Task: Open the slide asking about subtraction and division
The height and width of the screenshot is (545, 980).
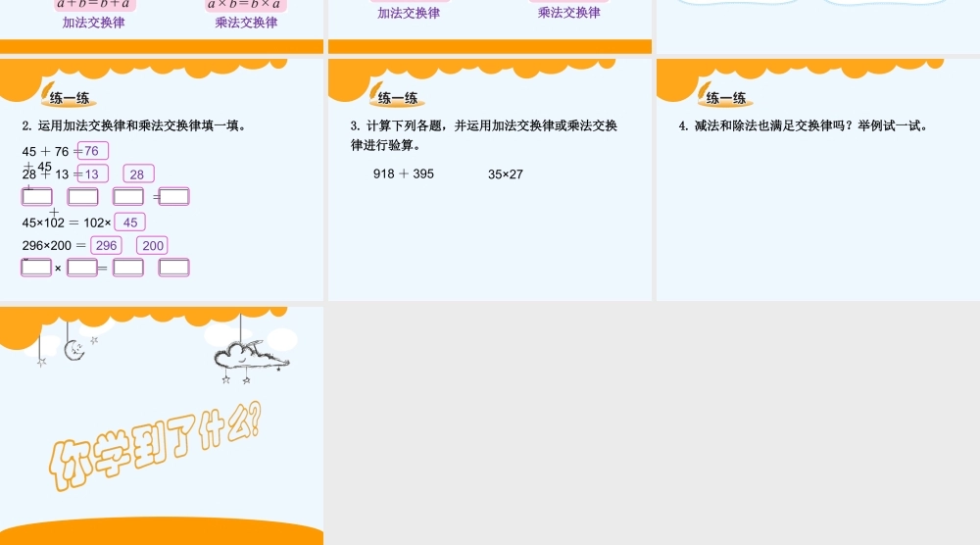Action: coord(818,179)
